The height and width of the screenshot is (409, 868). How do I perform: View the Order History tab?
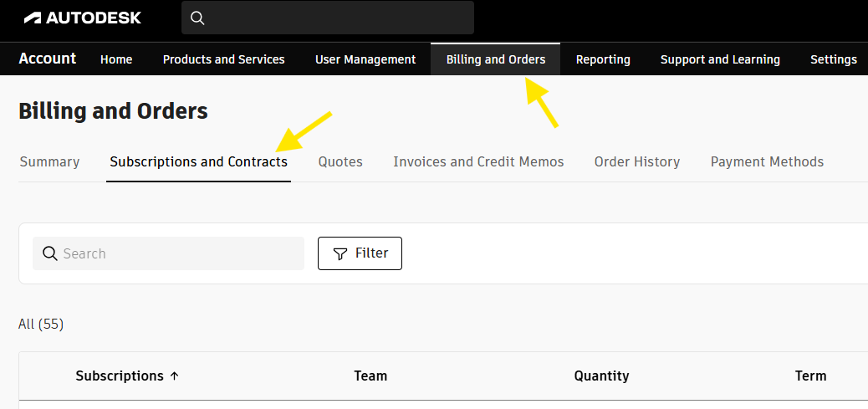pyautogui.click(x=636, y=162)
